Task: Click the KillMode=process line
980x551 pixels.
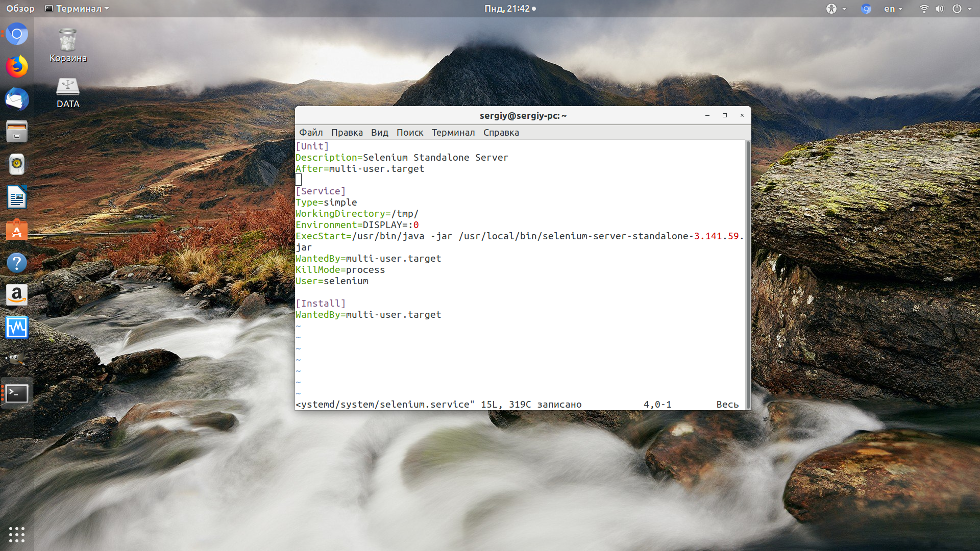Action: [340, 270]
